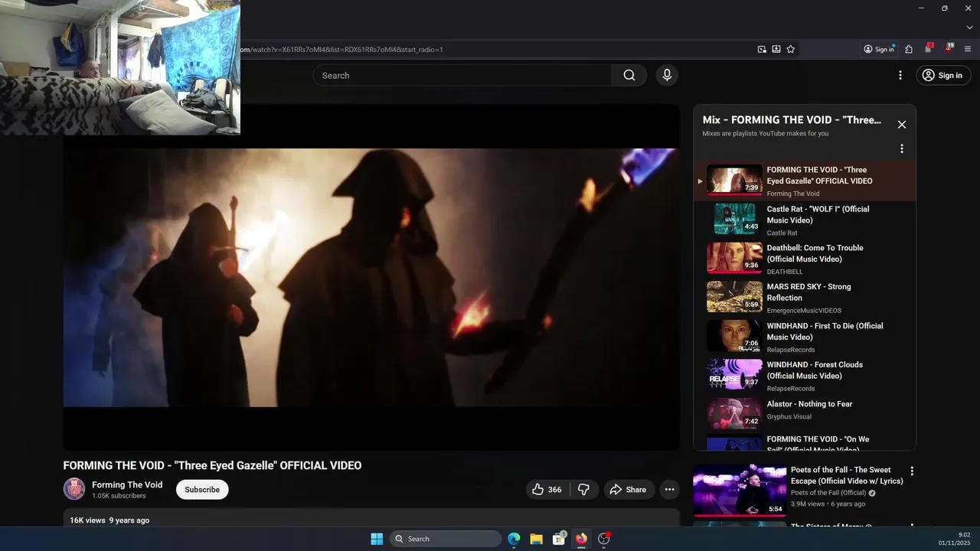980x551 pixels.
Task: Open more actions ellipsis under video
Action: [x=670, y=490]
